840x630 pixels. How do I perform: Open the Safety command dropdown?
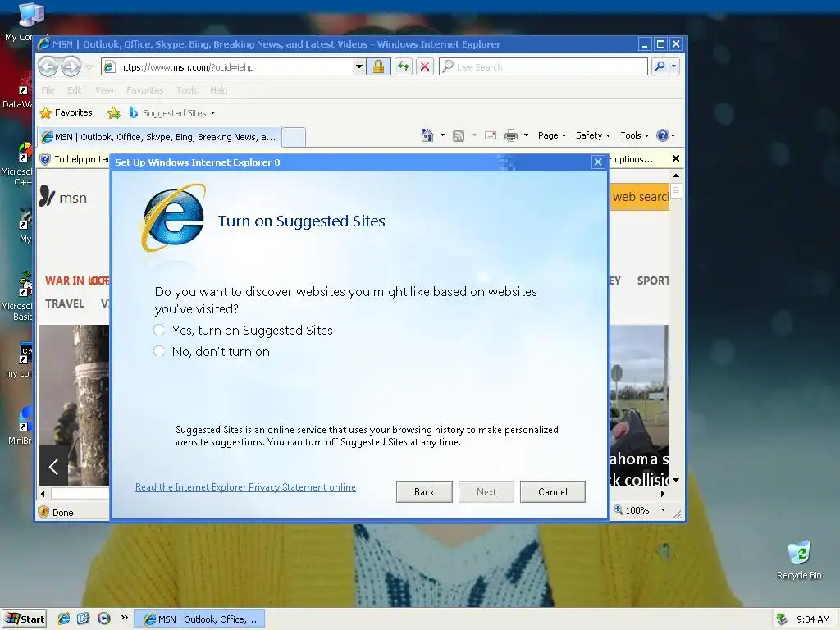[593, 135]
